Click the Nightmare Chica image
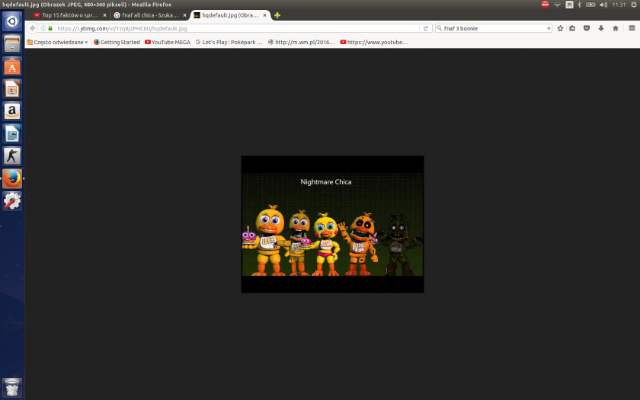 [x=332, y=224]
